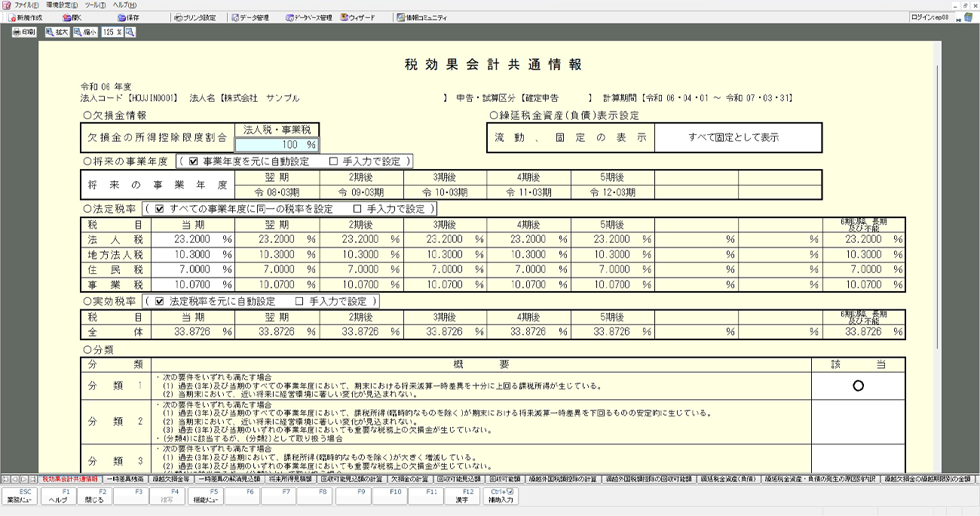980x516 pixels.
Task: Toggle 法定税率を元に自動設定 checkbox
Action: [159, 301]
